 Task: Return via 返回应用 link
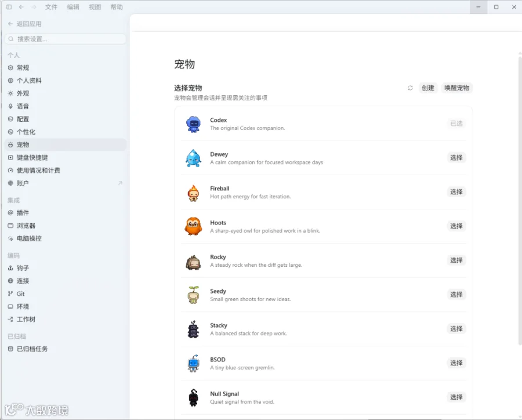click(x=24, y=24)
